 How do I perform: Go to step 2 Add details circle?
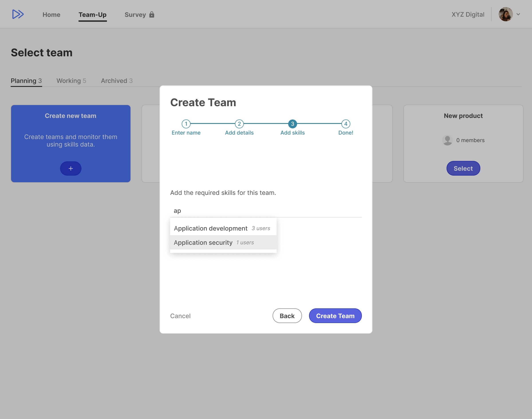(239, 124)
